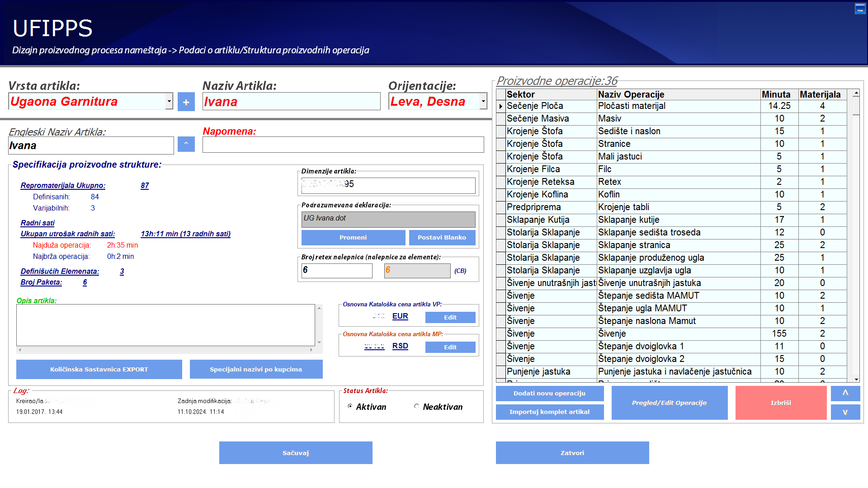
Task: Select the Aktivan radio button
Action: click(350, 406)
